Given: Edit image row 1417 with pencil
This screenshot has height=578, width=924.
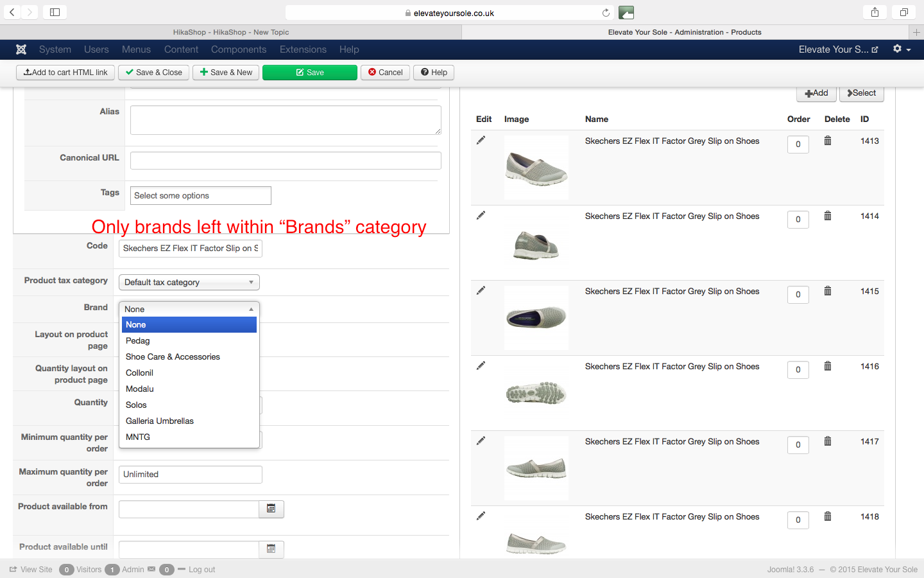Looking at the screenshot, I should (x=481, y=441).
